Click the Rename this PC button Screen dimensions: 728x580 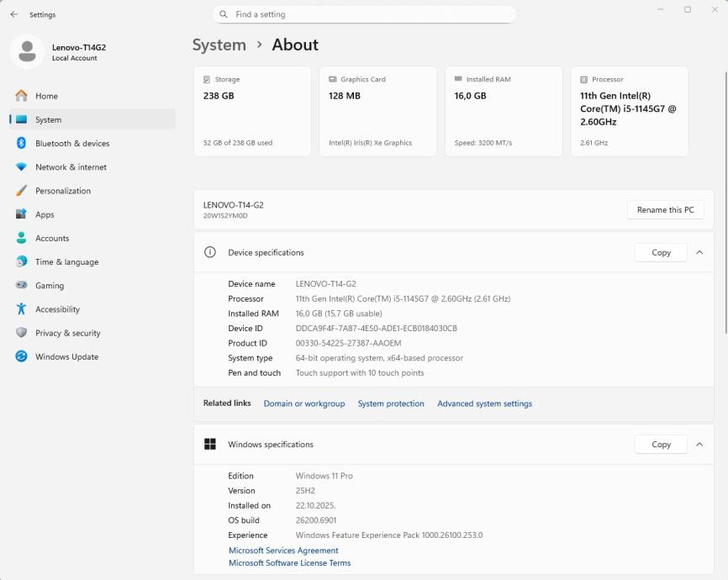click(x=665, y=209)
